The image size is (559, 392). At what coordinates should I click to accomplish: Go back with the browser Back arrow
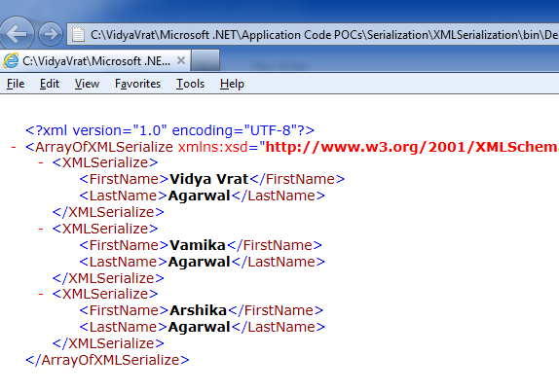17,33
